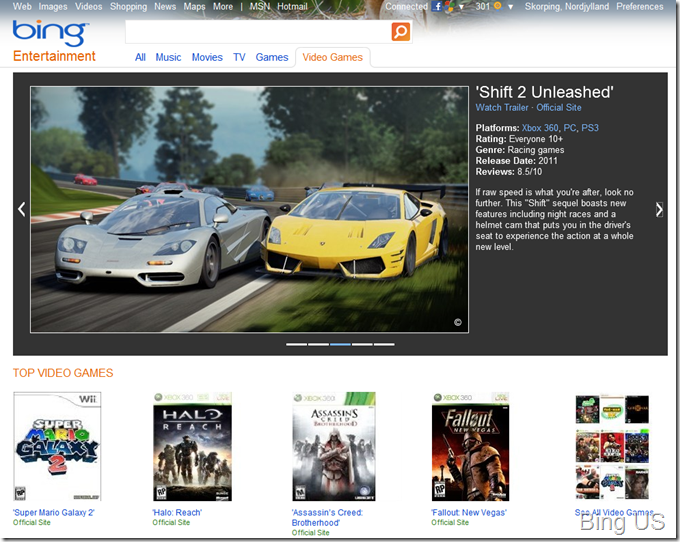Screen dimensions: 680x542
Task: Go to next featured game arrow
Action: (x=659, y=209)
